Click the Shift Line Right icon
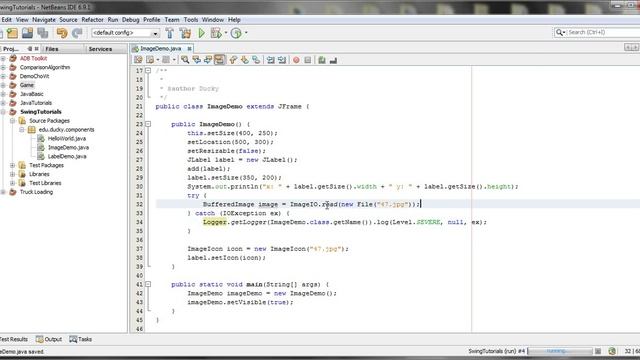640x360 pixels. 282,60
